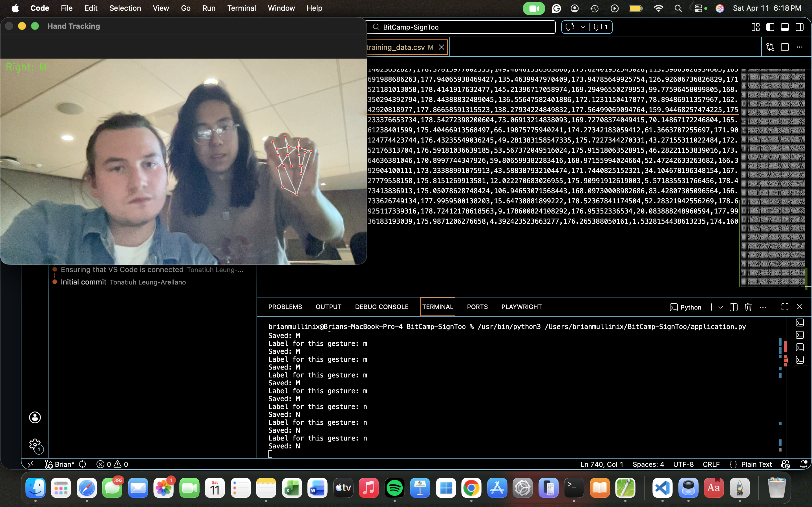The image size is (812, 507).
Task: Open Customize Layout icon in title bar
Action: [755, 27]
